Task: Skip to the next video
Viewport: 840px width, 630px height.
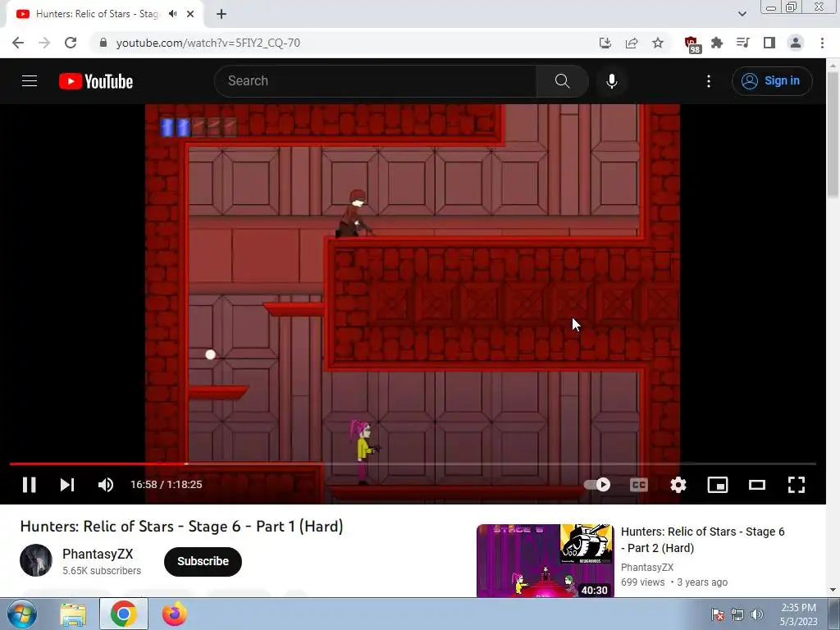Action: click(67, 485)
